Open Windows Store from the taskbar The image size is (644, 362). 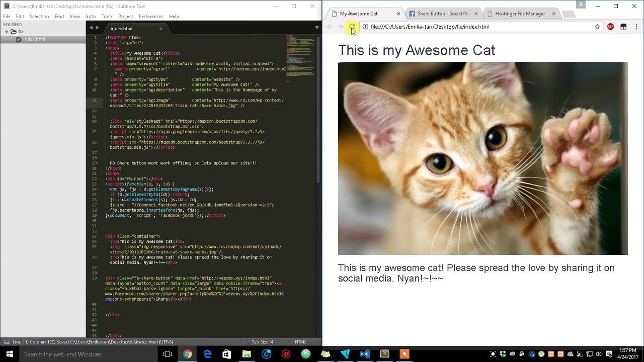[x=227, y=354]
